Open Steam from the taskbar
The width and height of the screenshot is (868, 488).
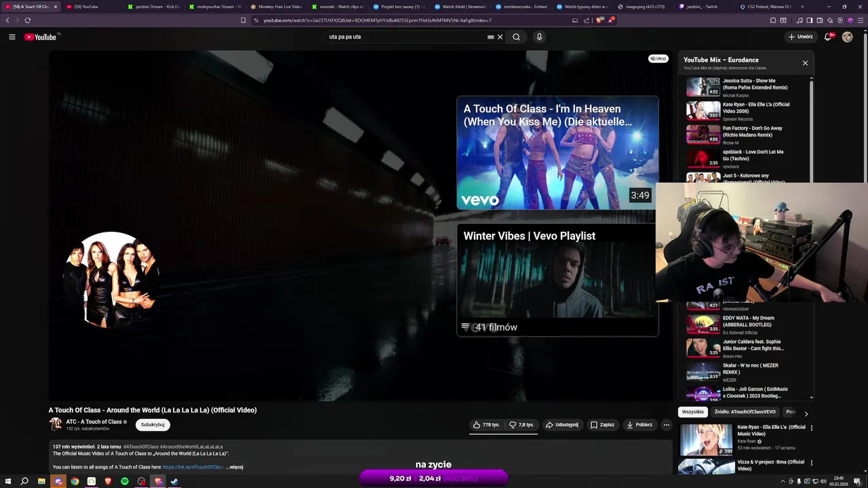(x=174, y=481)
